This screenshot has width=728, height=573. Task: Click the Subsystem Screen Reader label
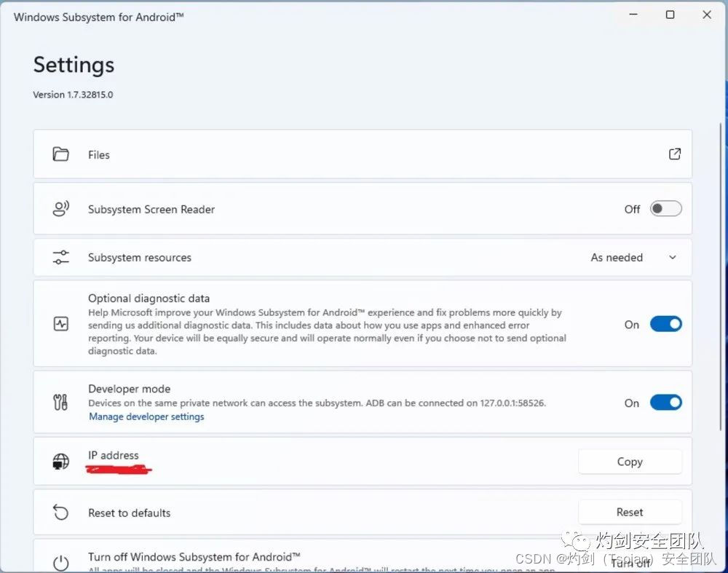tap(151, 210)
